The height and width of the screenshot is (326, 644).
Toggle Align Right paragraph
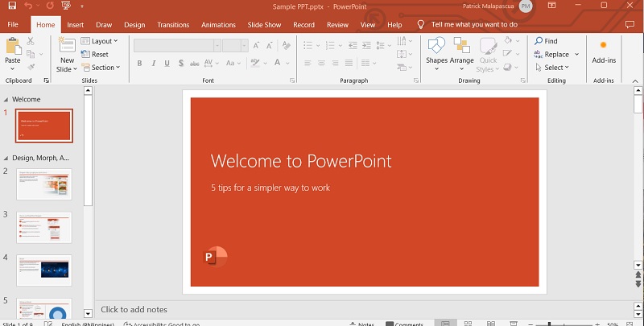335,63
